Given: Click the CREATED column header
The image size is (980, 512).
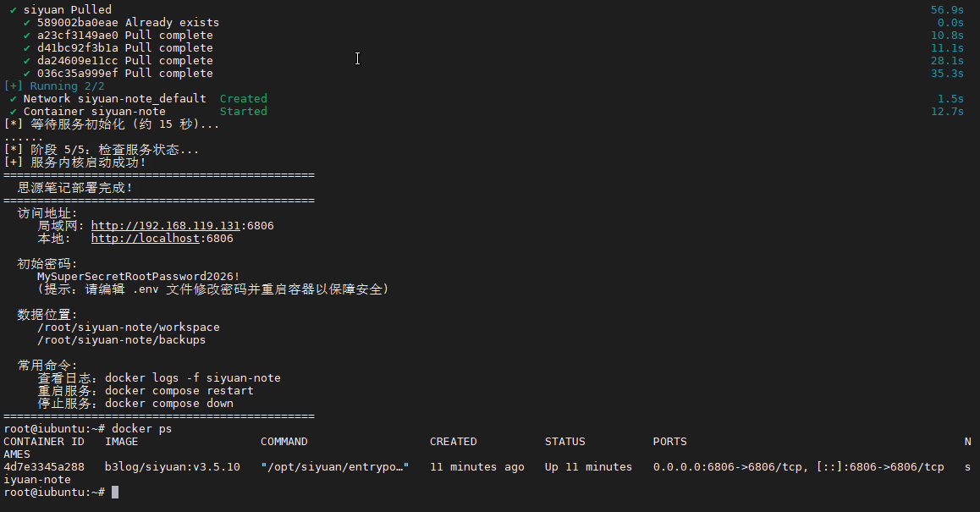Looking at the screenshot, I should tap(453, 442).
